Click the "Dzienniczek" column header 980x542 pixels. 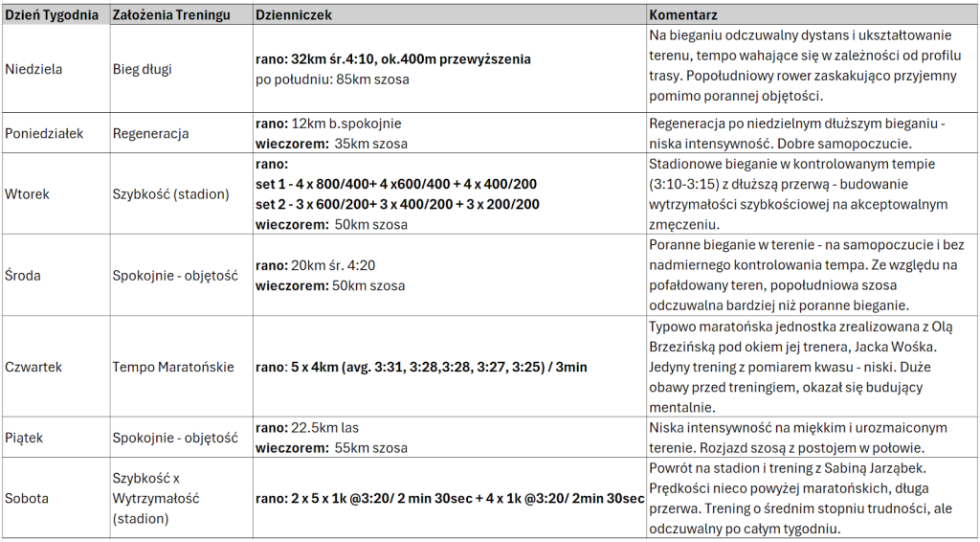pos(291,16)
